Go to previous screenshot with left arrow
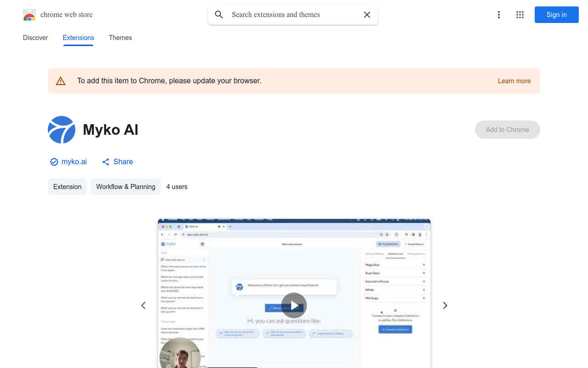The width and height of the screenshot is (588, 368). (x=143, y=305)
